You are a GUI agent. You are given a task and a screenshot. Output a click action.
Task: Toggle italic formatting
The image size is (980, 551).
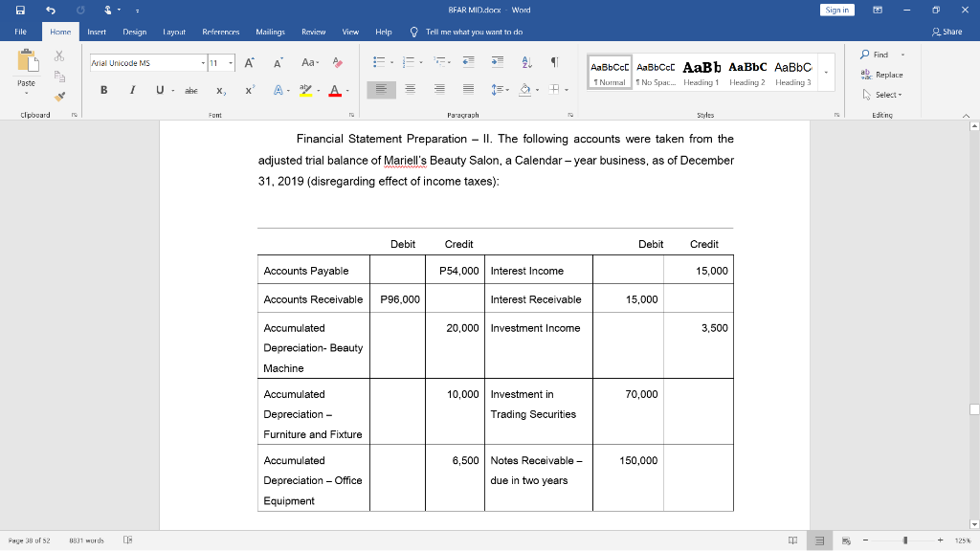coord(132,89)
